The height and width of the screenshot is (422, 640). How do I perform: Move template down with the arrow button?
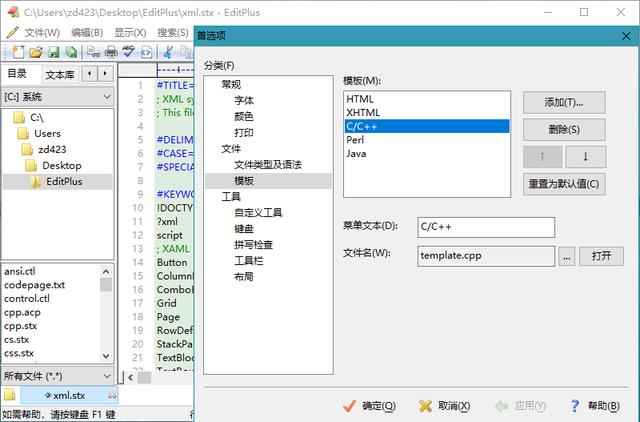point(586,157)
